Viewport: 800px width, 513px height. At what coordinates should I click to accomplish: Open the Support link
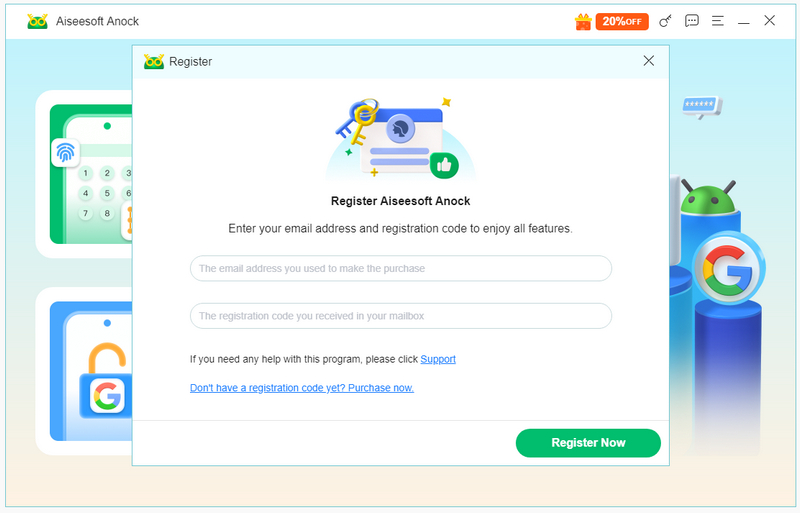438,359
